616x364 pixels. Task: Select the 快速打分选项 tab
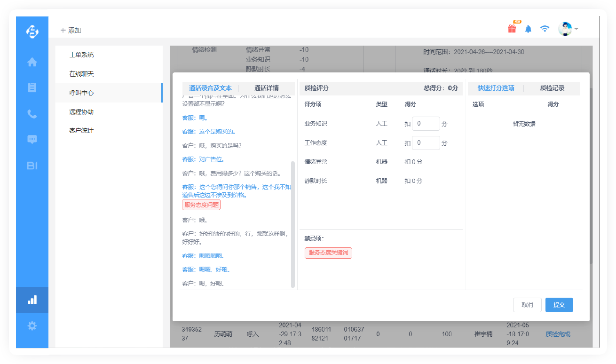[496, 88]
